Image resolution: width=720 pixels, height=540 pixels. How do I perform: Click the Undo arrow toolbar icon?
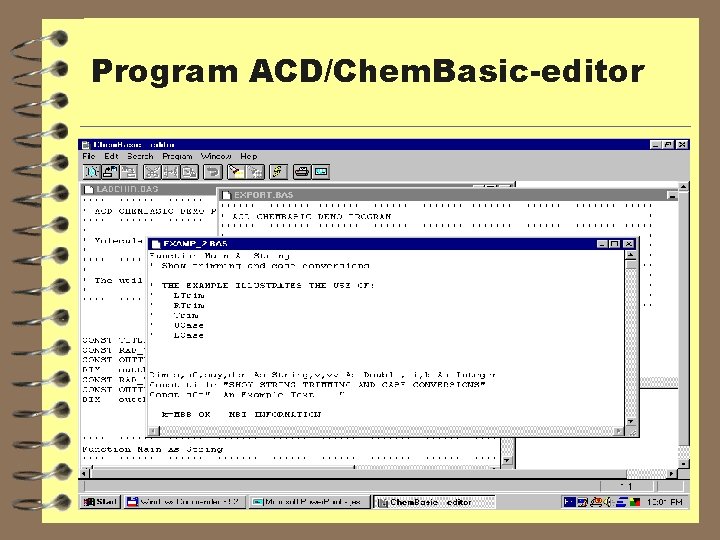[213, 172]
